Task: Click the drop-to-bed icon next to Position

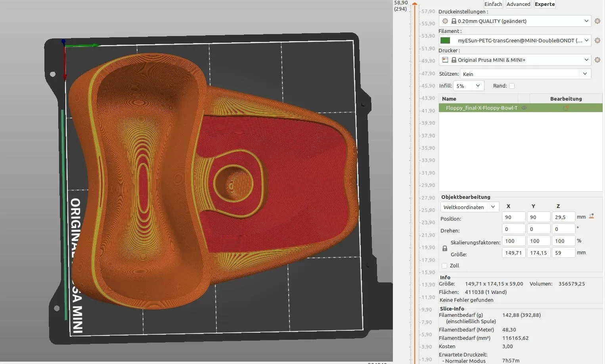Action: point(592,216)
